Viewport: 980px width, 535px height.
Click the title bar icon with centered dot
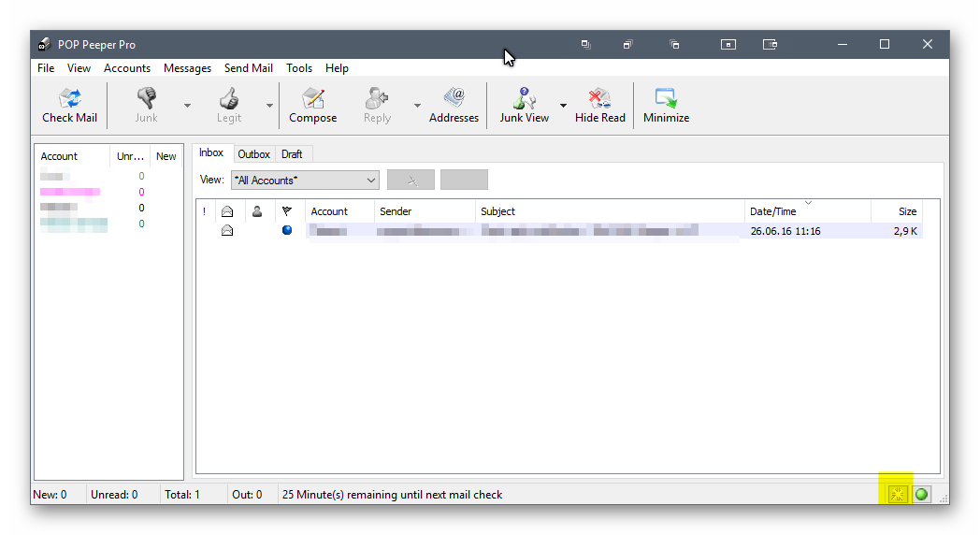point(728,44)
